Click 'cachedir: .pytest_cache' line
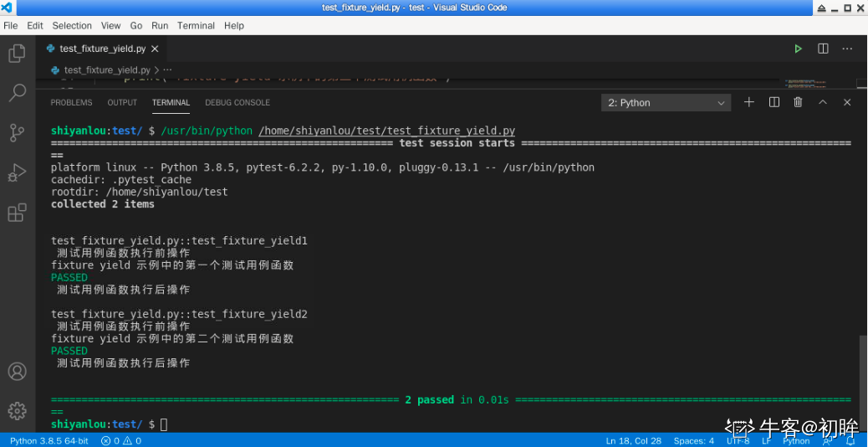The image size is (868, 447). coord(120,179)
